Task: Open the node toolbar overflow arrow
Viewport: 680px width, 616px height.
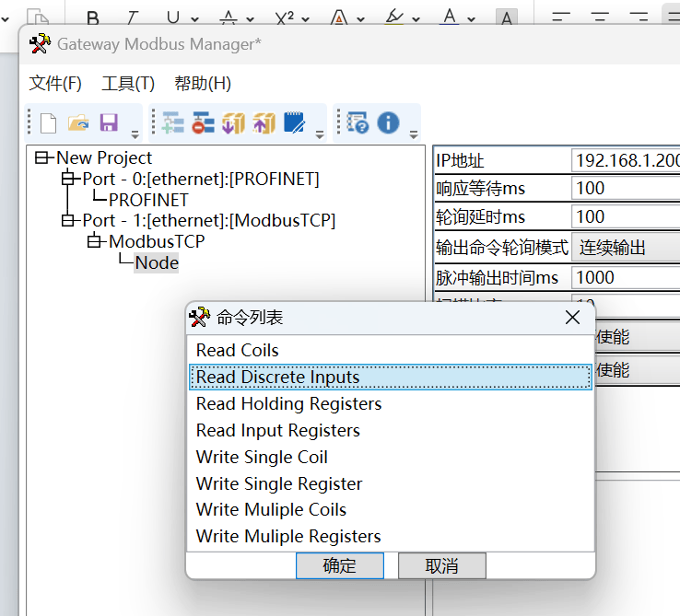Action: click(320, 134)
